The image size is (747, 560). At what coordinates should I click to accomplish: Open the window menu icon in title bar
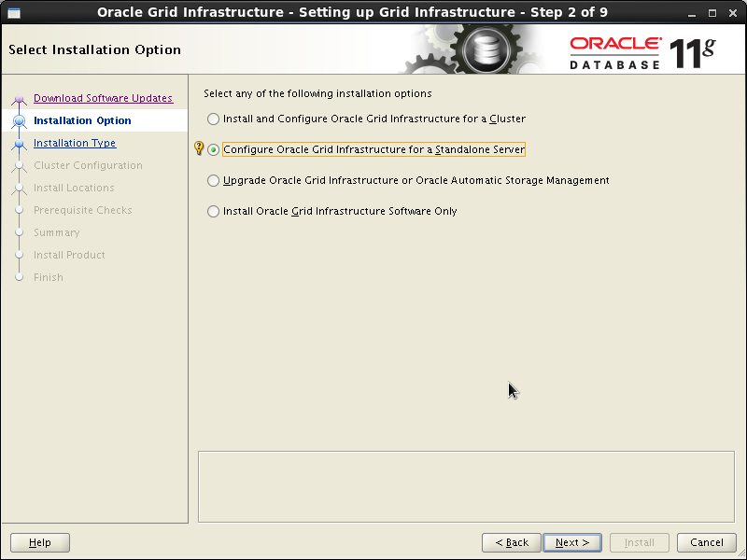(14, 12)
